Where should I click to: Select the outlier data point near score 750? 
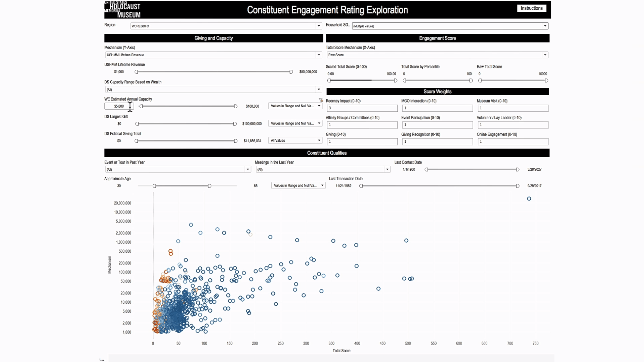(529, 199)
